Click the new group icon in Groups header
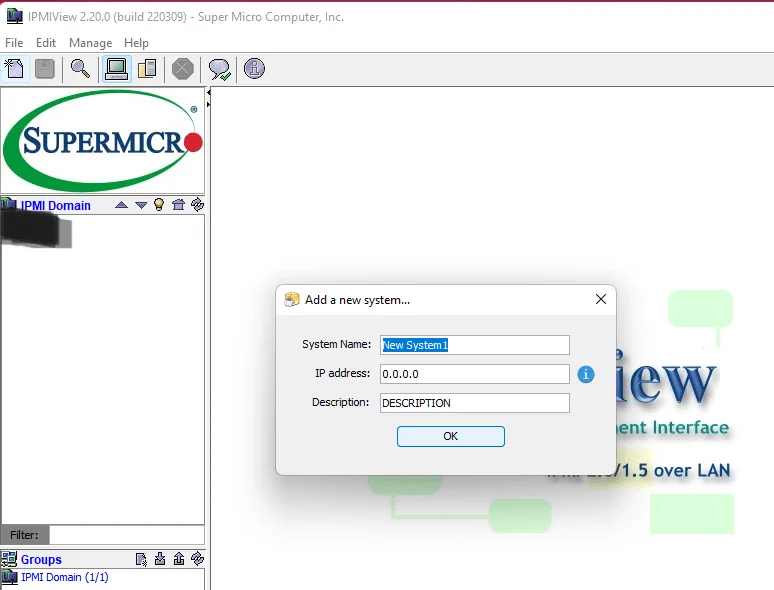Viewport: 774px width, 590px height. tap(141, 559)
